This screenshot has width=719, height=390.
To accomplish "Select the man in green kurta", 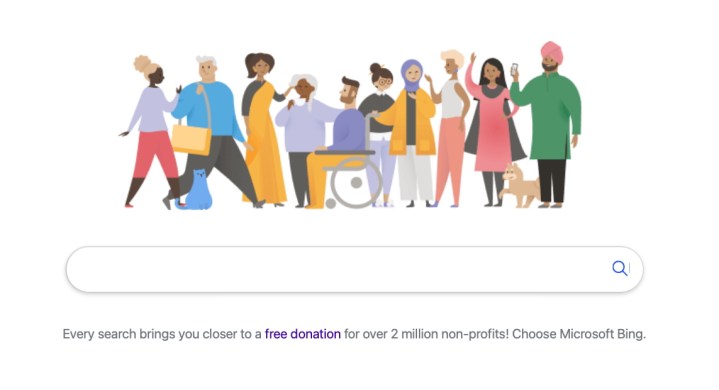I will pyautogui.click(x=548, y=124).
